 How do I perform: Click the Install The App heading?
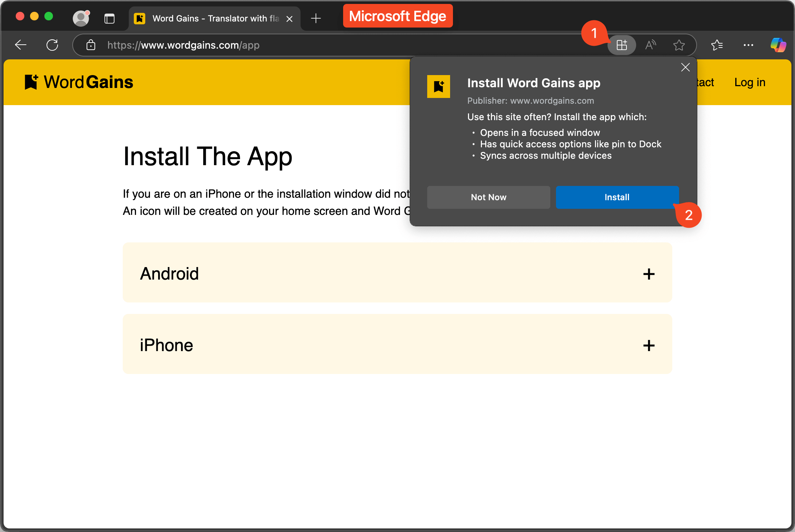click(x=208, y=157)
